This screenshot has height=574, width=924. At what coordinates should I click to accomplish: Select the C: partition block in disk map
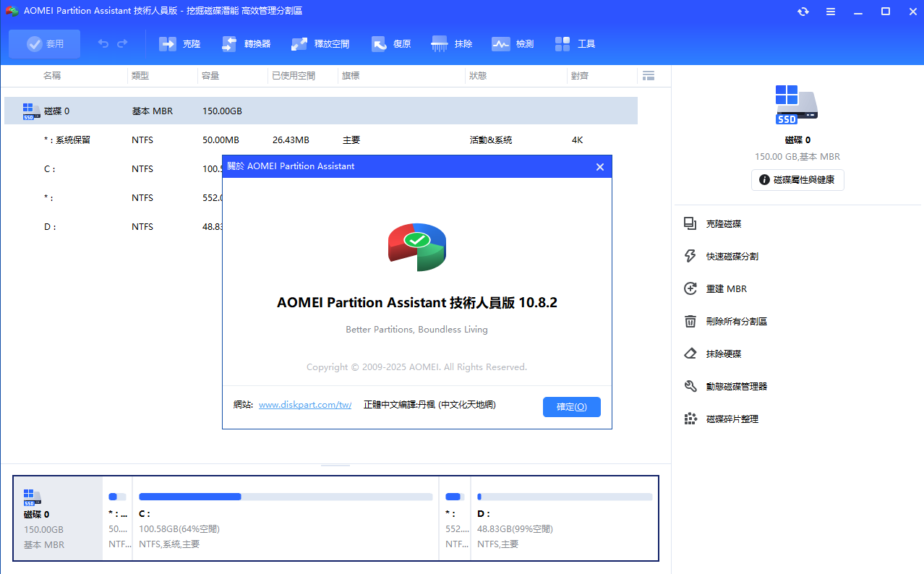286,518
